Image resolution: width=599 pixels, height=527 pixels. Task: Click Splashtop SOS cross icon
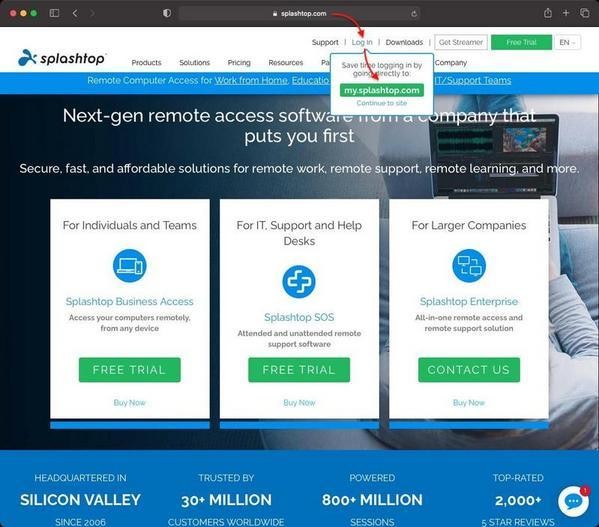(299, 281)
